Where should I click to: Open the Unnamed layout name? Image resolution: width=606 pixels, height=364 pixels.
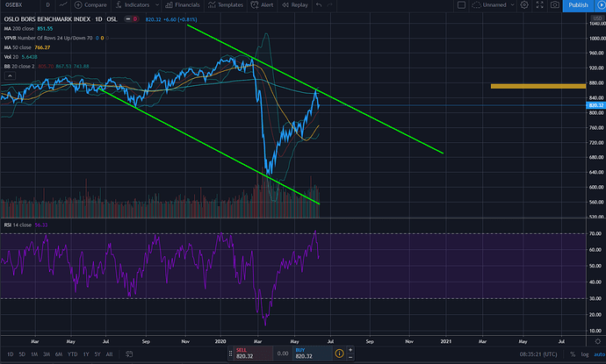click(x=494, y=5)
